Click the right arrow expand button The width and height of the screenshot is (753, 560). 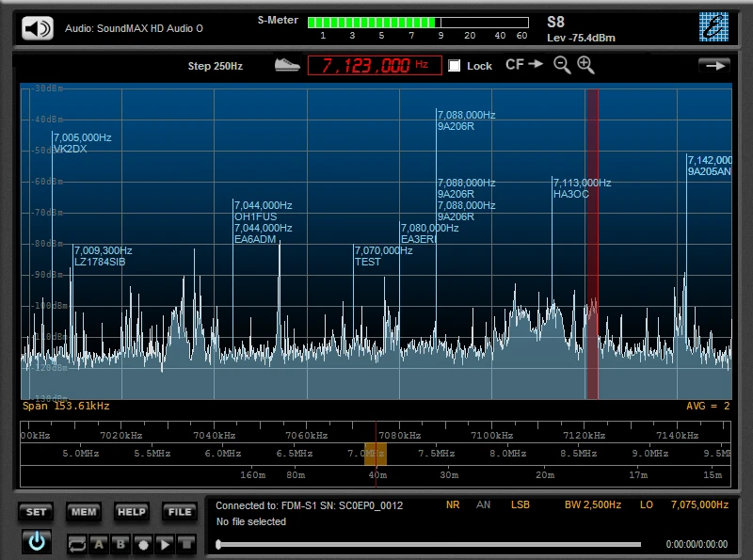coord(714,65)
